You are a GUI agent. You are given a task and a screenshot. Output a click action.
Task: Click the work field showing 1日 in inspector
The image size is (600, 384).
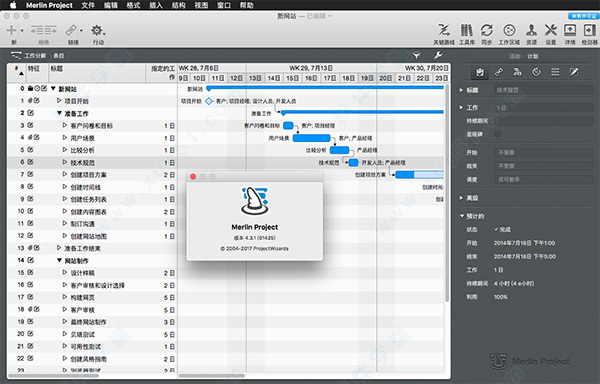pyautogui.click(x=544, y=107)
